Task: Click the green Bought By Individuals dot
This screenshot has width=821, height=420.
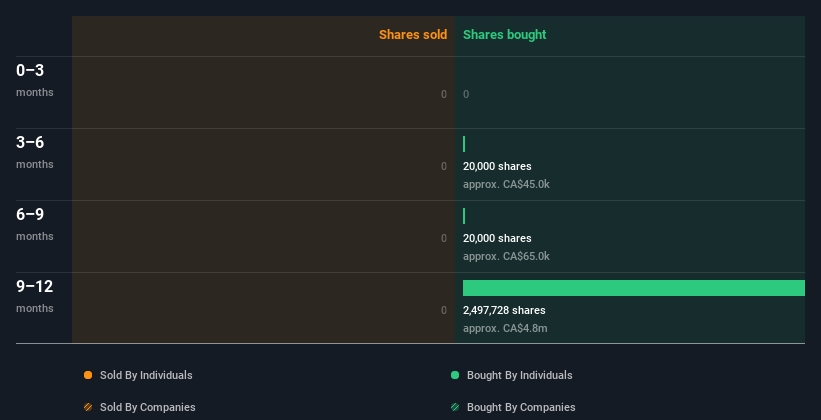Action: tap(455, 375)
